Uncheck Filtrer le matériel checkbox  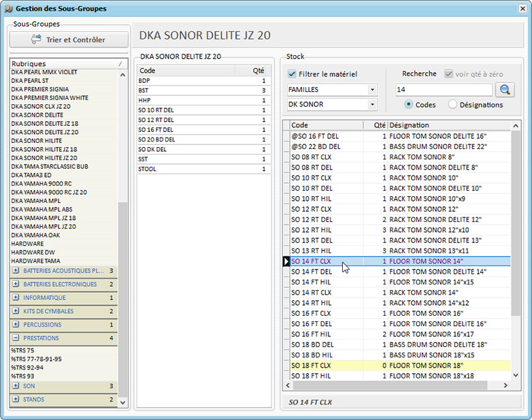coord(292,74)
